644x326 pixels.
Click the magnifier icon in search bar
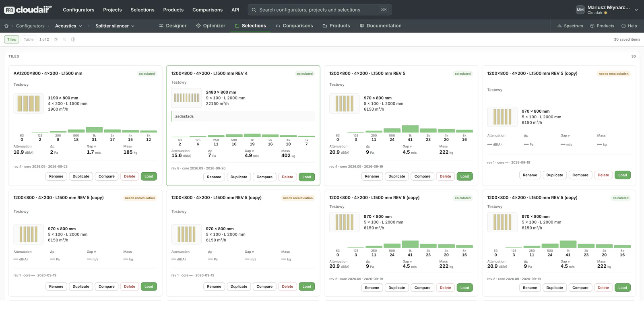pos(254,10)
